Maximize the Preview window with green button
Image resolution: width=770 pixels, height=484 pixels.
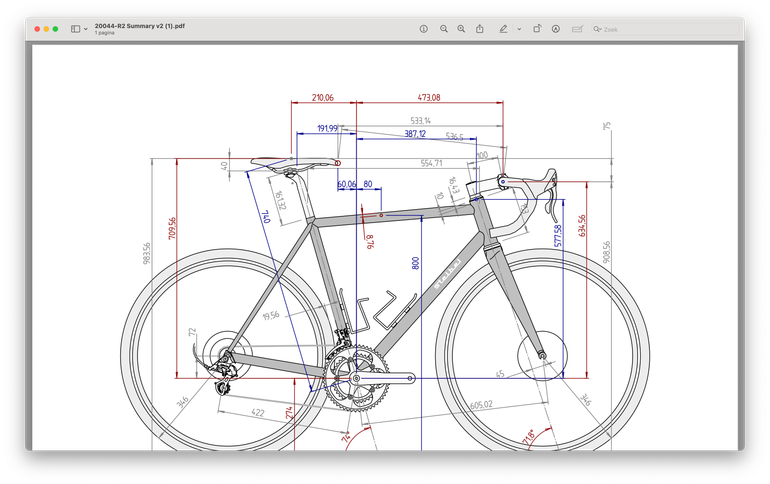tap(55, 29)
